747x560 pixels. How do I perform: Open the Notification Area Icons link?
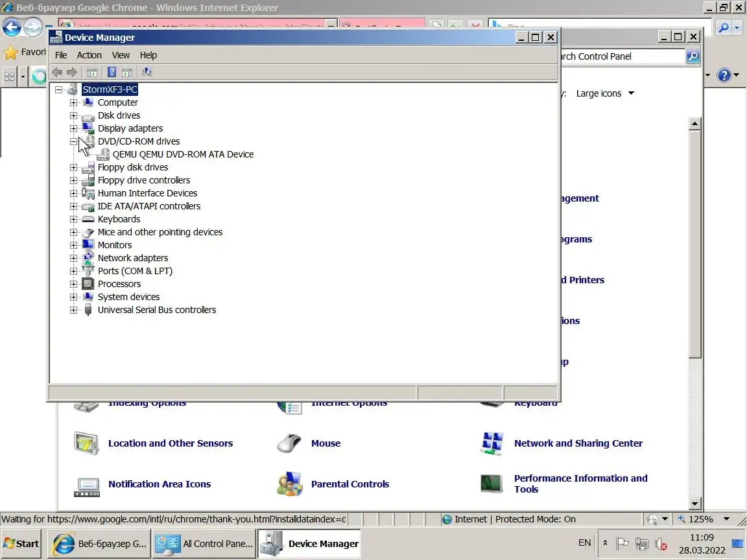coord(160,484)
